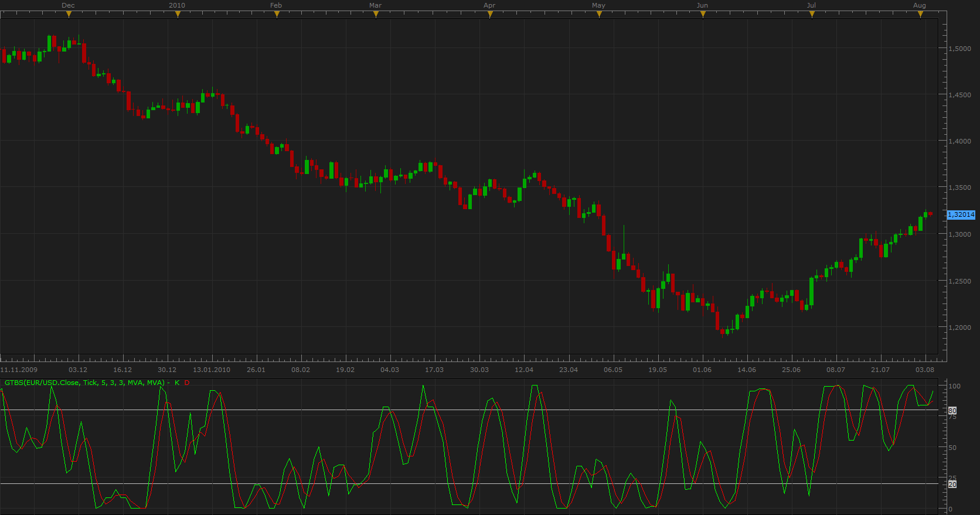Click the green K line legend label

(177, 383)
